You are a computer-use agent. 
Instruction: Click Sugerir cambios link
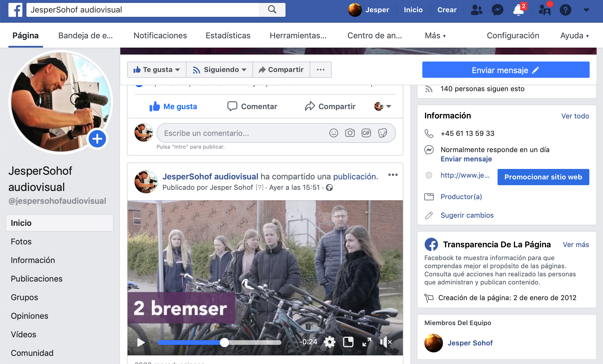pos(467,215)
